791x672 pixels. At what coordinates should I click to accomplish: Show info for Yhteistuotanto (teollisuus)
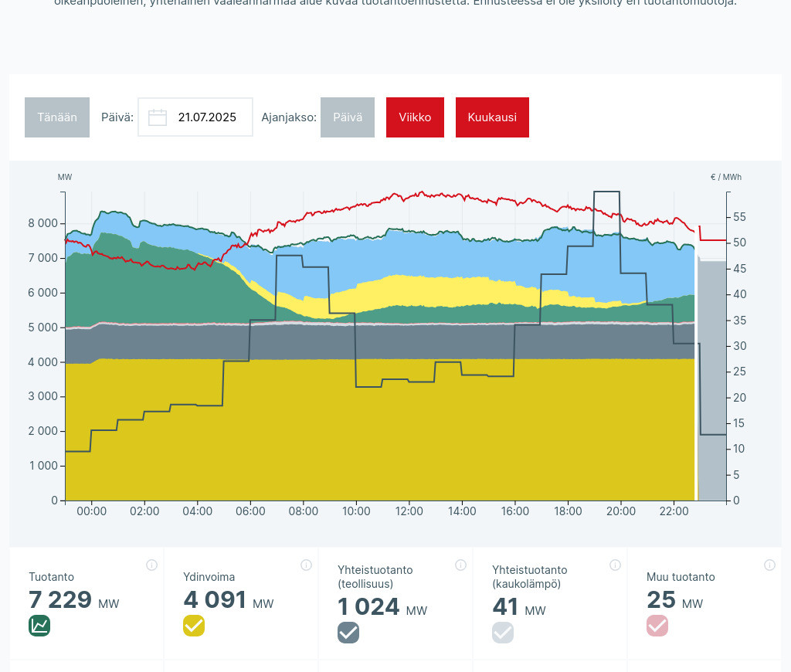[x=460, y=565]
